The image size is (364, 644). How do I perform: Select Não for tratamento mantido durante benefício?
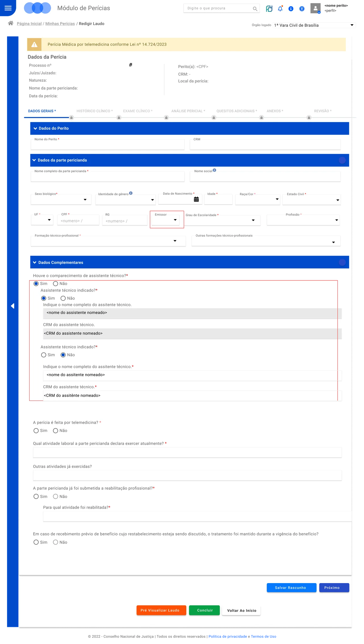tap(55, 542)
